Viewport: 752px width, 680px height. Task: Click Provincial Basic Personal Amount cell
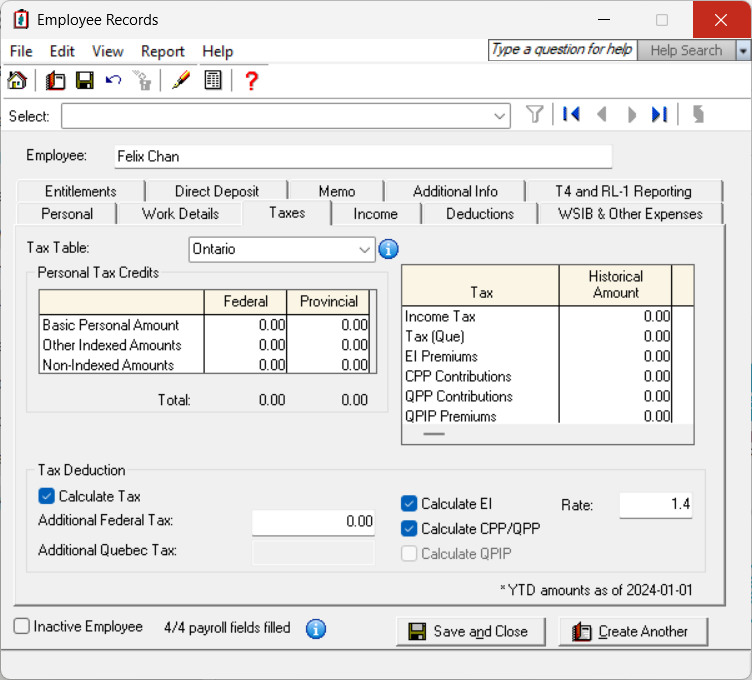(x=328, y=325)
